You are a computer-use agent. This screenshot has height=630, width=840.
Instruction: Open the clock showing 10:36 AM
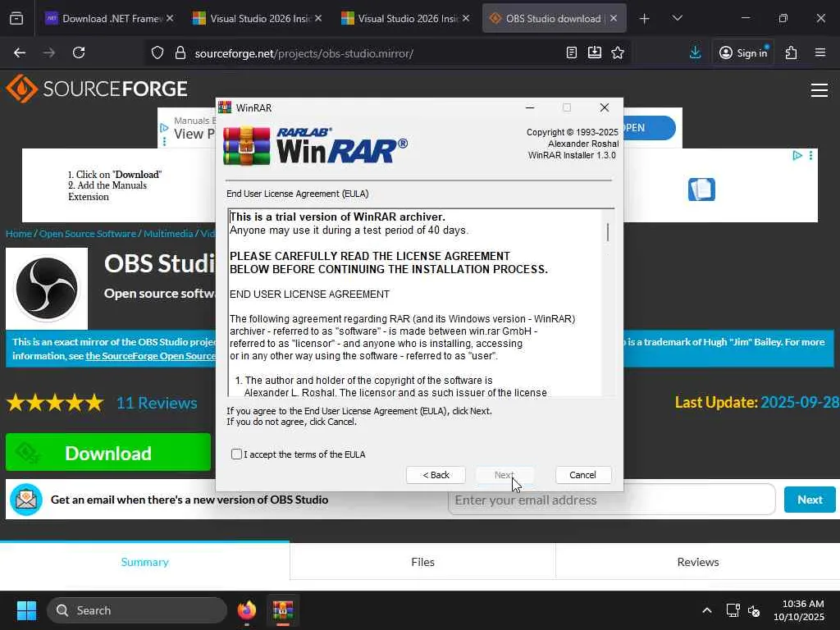tap(799, 610)
